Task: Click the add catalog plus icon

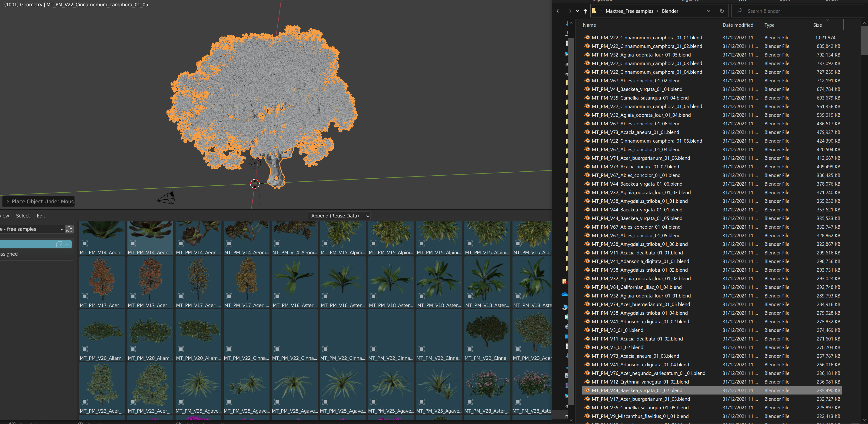Action: 67,244
